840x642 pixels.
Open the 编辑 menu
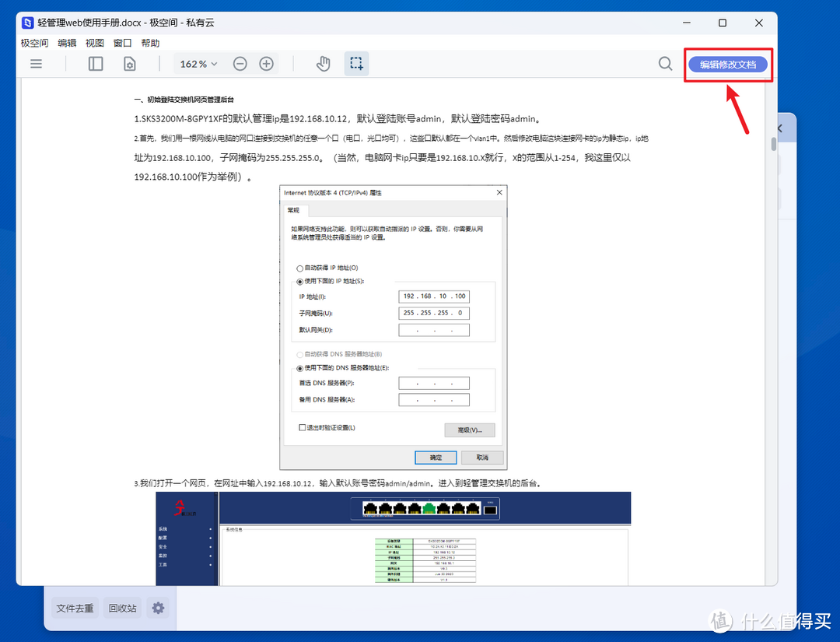click(x=67, y=43)
